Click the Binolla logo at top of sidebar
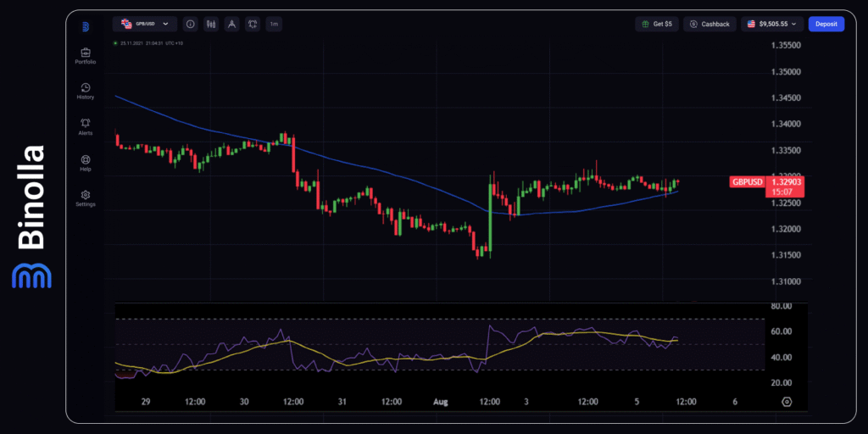This screenshot has width=868, height=434. click(x=86, y=26)
